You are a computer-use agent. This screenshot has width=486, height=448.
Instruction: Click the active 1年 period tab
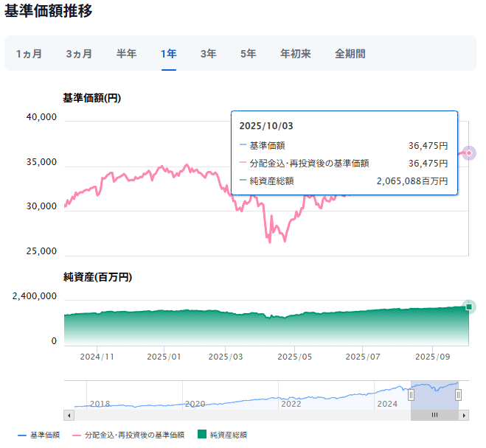tap(169, 54)
